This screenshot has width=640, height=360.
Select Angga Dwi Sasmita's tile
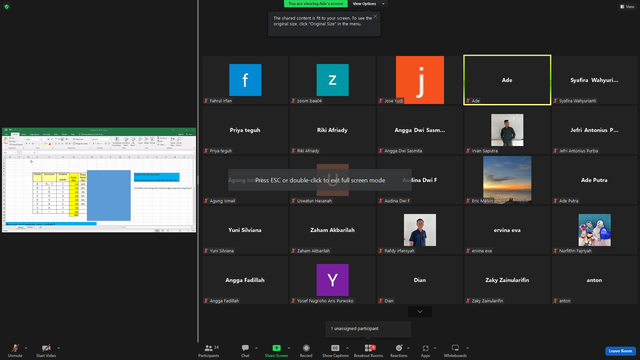(x=420, y=130)
